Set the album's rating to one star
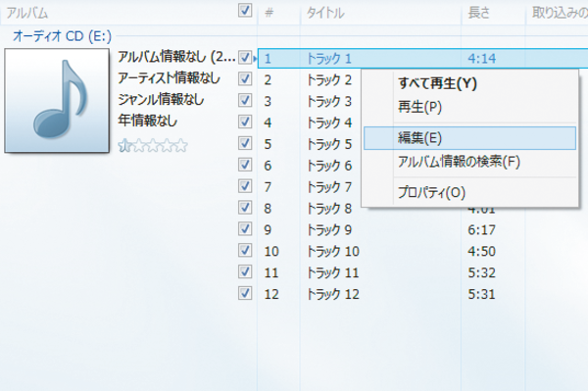This screenshot has width=588, height=391. click(124, 145)
